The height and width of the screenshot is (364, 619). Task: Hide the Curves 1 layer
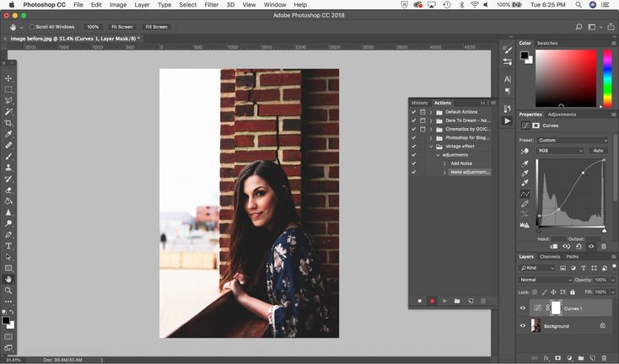pyautogui.click(x=523, y=308)
